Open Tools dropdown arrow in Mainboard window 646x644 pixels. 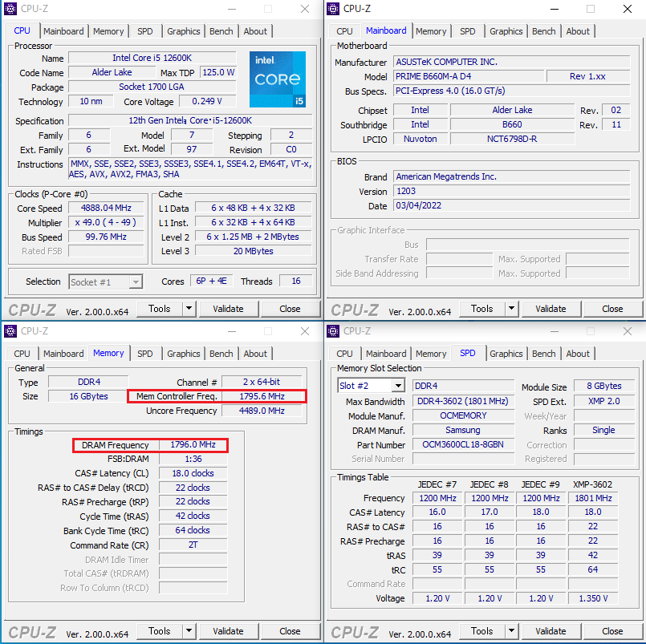pyautogui.click(x=512, y=309)
